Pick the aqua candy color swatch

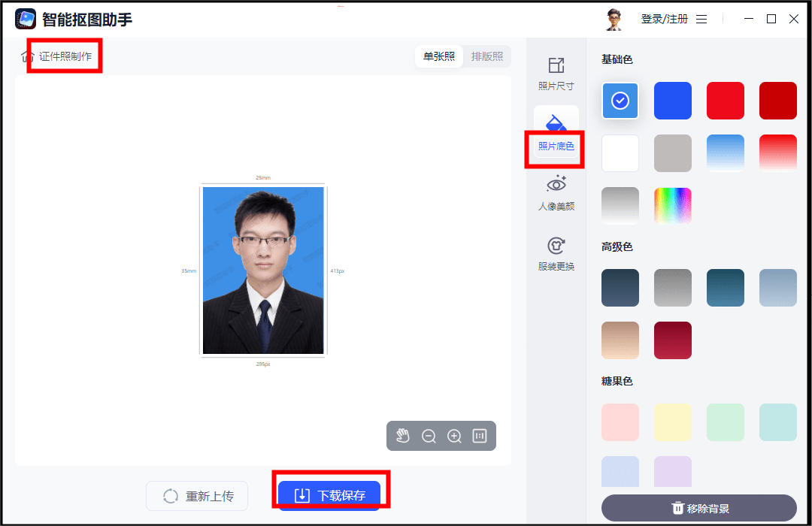tap(778, 422)
